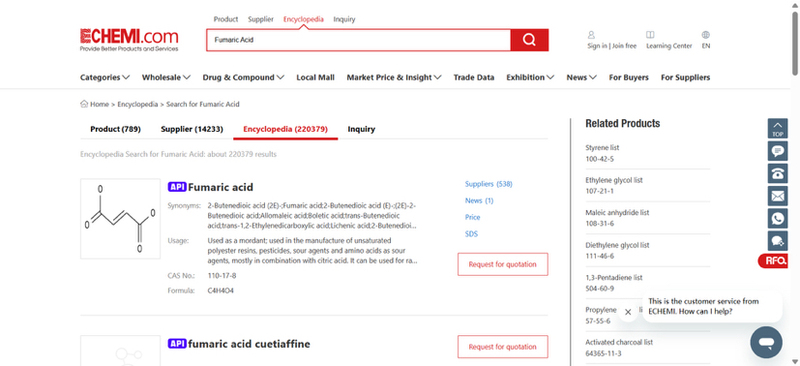800x366 pixels.
Task: Click the feedback bubbles sidebar icon
Action: (x=778, y=241)
